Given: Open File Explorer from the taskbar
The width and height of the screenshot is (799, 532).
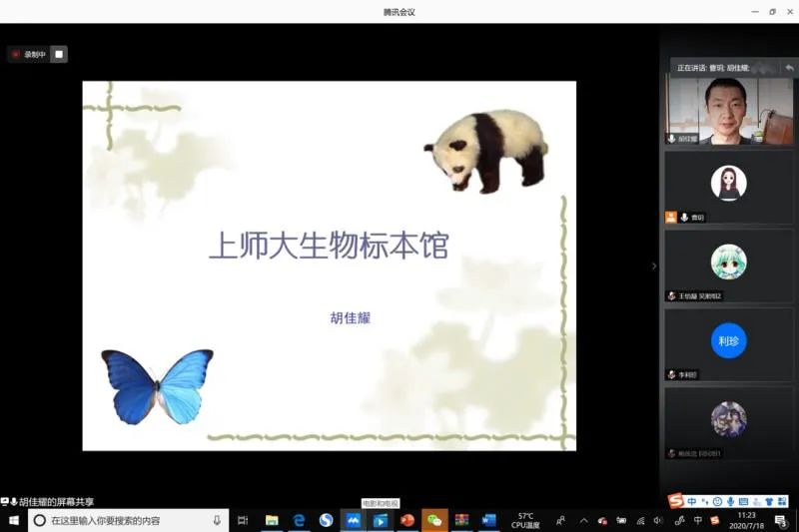Looking at the screenshot, I should (271, 520).
